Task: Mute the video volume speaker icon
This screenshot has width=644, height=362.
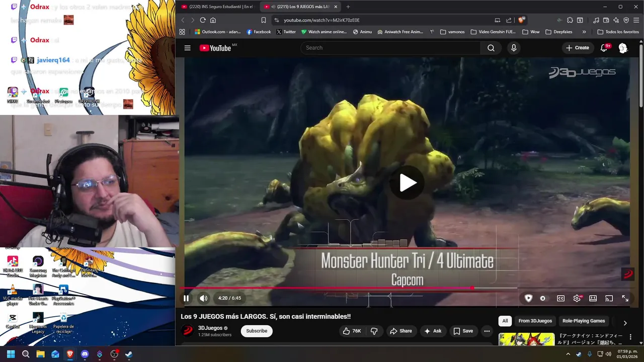Action: click(203, 298)
